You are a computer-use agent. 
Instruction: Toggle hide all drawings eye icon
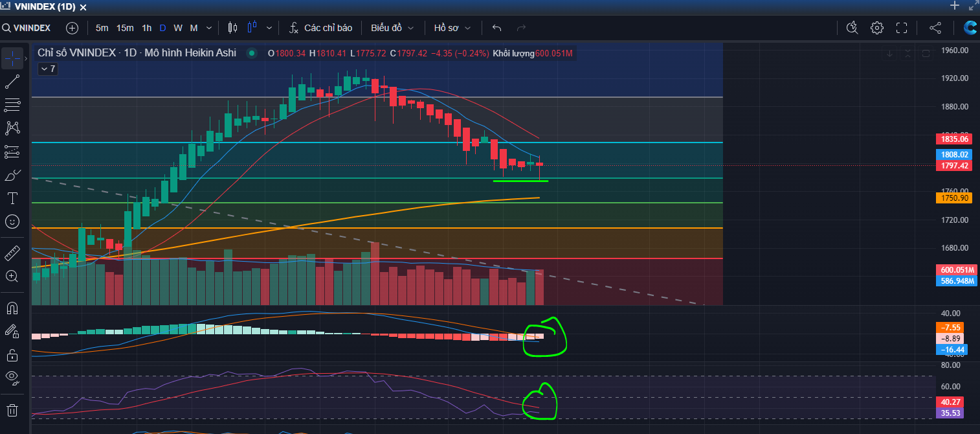[x=12, y=377]
